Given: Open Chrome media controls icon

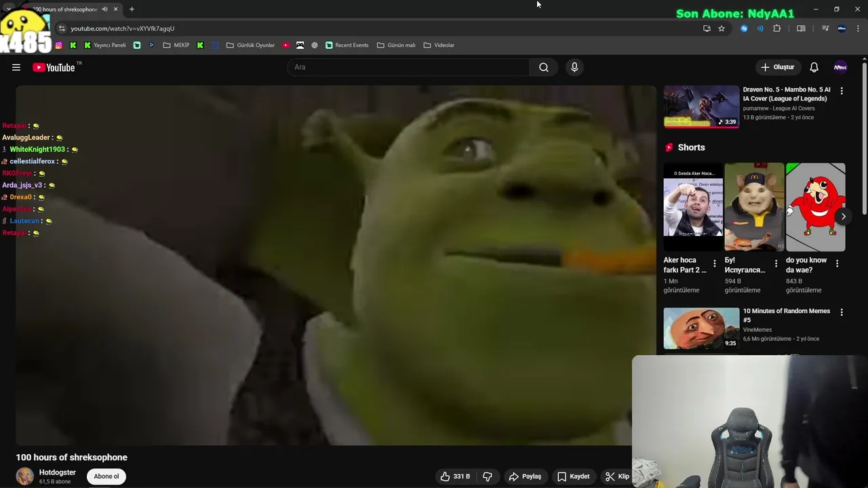Looking at the screenshot, I should (x=825, y=28).
